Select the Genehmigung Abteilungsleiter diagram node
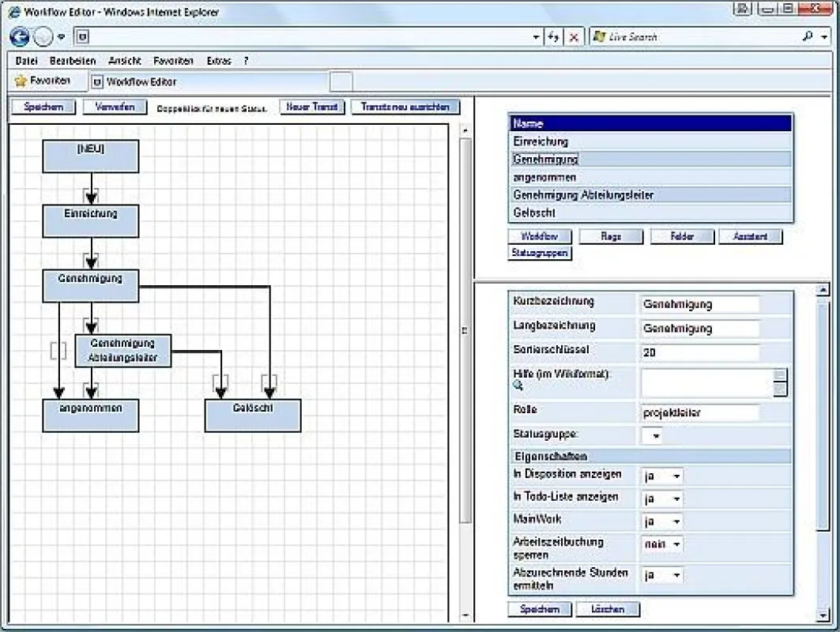 pyautogui.click(x=123, y=351)
